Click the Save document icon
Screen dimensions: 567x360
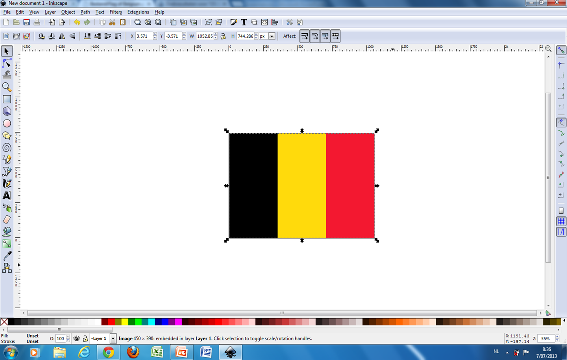[x=26, y=22]
